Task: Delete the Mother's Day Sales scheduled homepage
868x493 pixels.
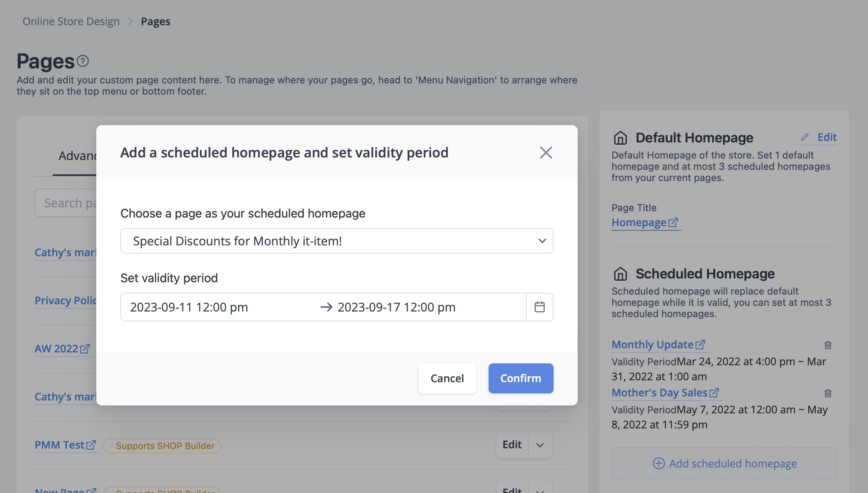Action: click(828, 393)
